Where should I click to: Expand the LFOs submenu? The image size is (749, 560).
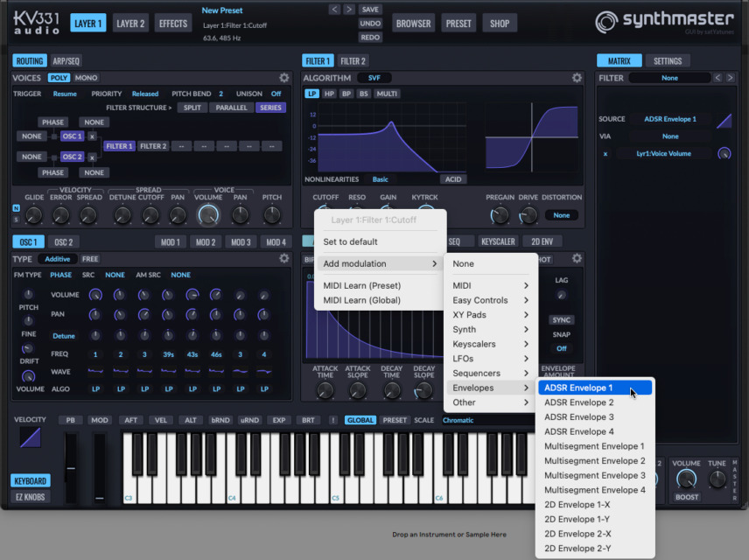[x=491, y=359]
